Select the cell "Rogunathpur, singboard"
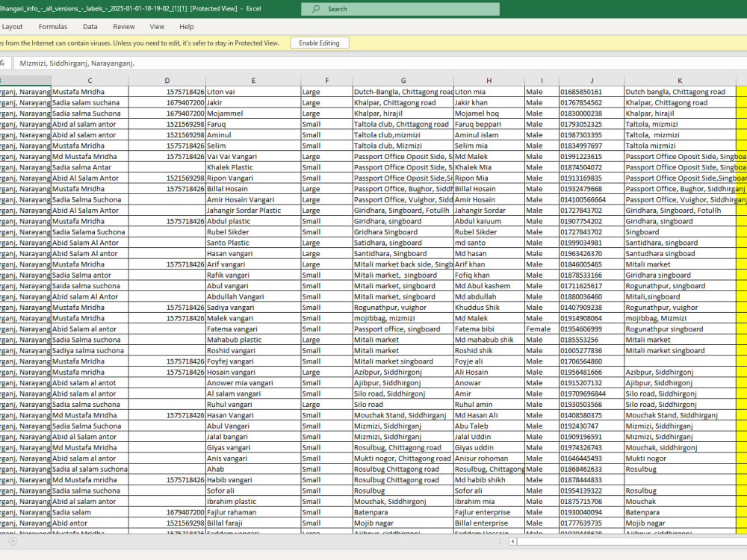Screen dimensions: 747x560 [x=680, y=286]
